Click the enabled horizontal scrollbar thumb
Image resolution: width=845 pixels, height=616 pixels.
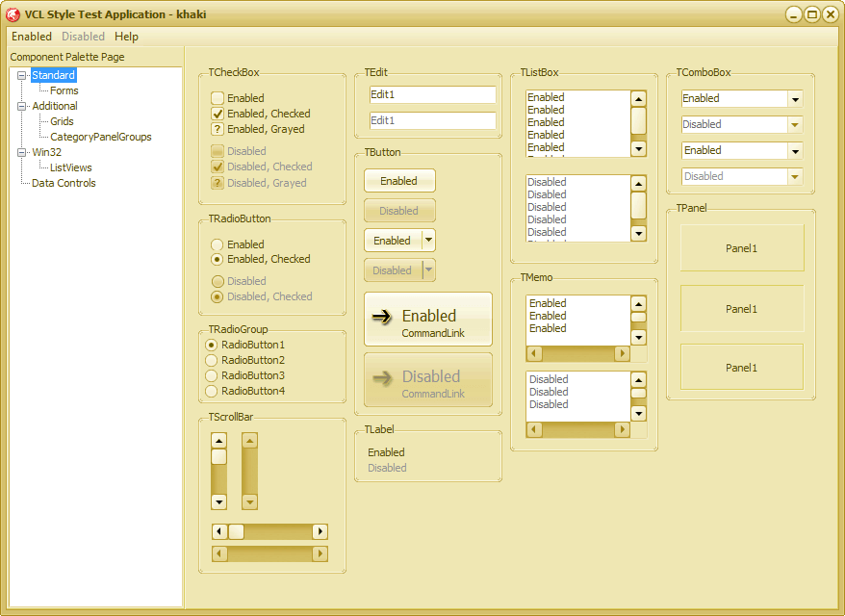(x=236, y=531)
